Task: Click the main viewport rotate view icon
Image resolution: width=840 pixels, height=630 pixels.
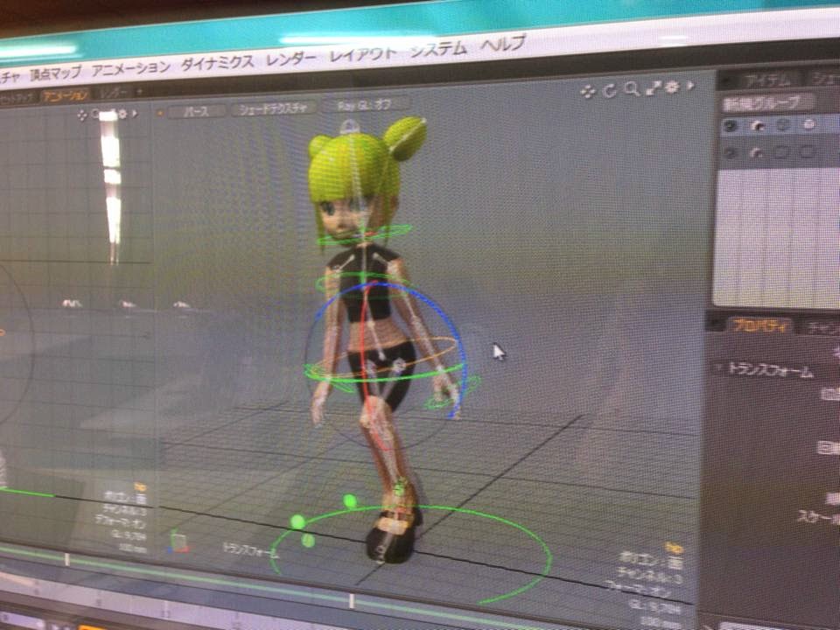Action: [x=609, y=90]
